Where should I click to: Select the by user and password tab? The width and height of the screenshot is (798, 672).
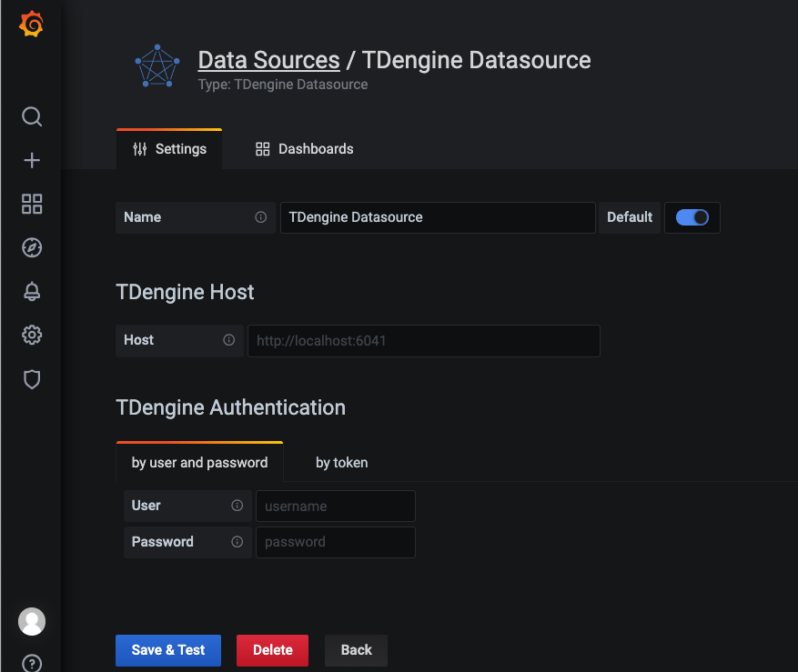pos(199,462)
